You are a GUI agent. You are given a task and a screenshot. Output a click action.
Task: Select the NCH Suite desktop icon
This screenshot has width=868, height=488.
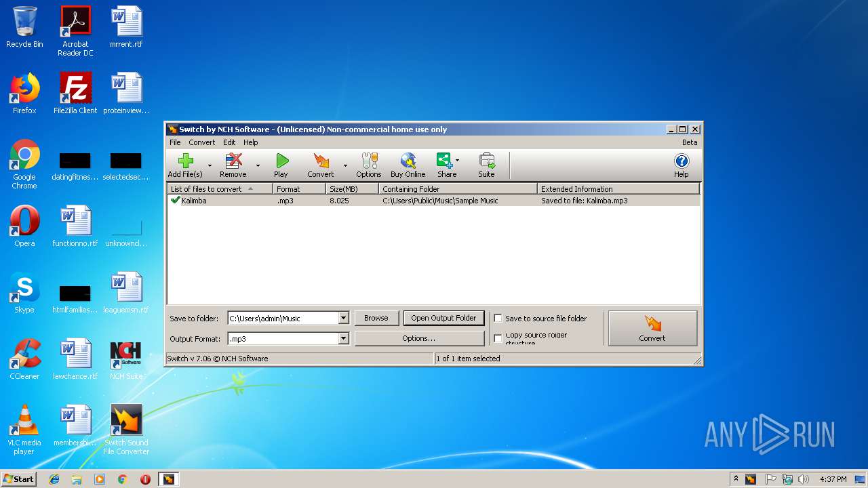(126, 359)
